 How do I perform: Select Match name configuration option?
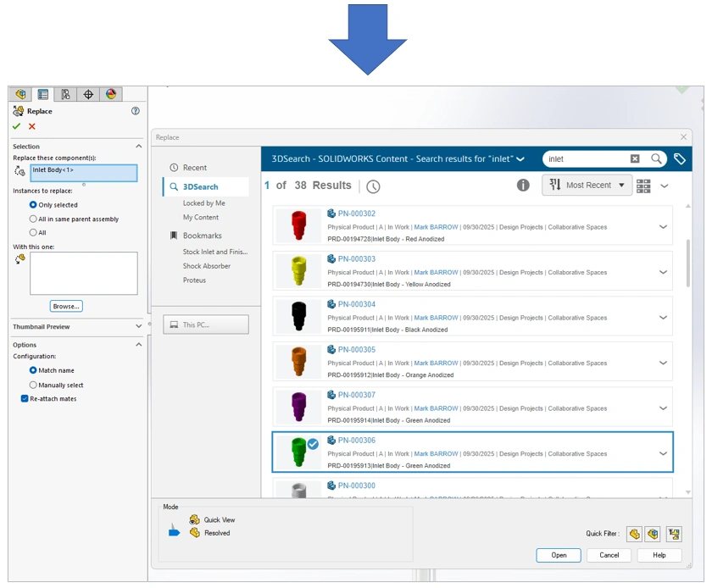[x=33, y=370]
